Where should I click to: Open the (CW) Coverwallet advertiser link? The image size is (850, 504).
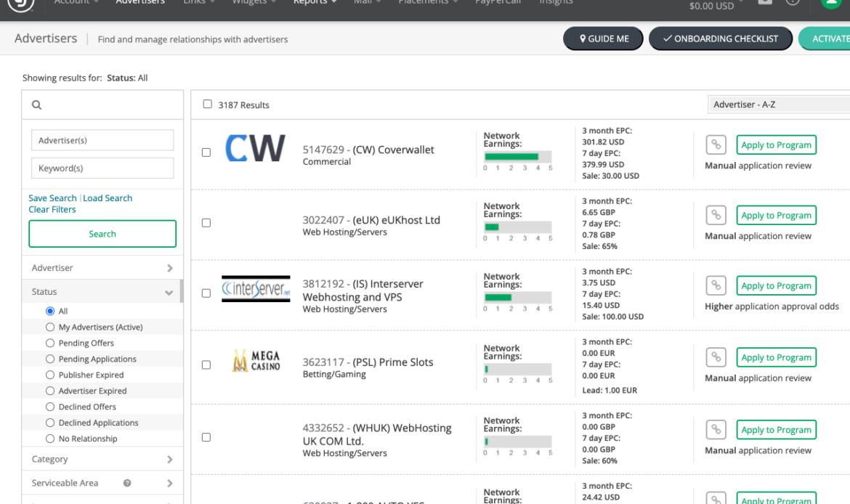tap(393, 150)
